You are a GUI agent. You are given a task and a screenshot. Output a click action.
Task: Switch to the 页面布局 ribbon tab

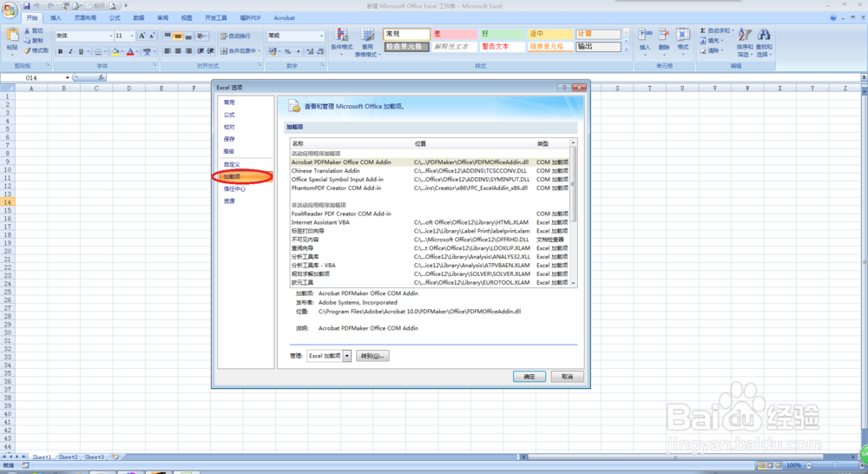tap(85, 18)
